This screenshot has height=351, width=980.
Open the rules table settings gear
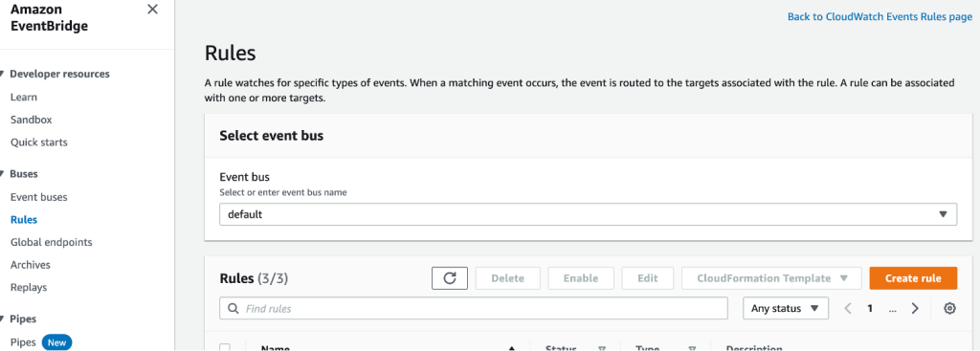[x=950, y=308]
